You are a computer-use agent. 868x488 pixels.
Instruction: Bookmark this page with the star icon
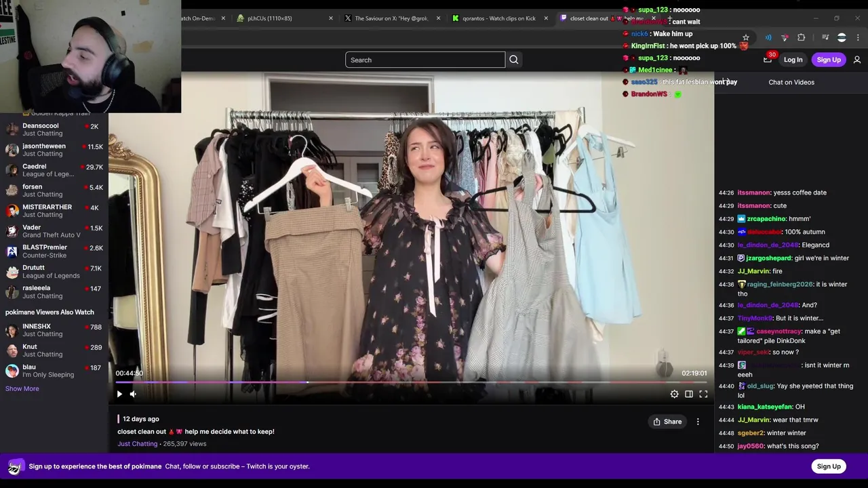pyautogui.click(x=746, y=38)
